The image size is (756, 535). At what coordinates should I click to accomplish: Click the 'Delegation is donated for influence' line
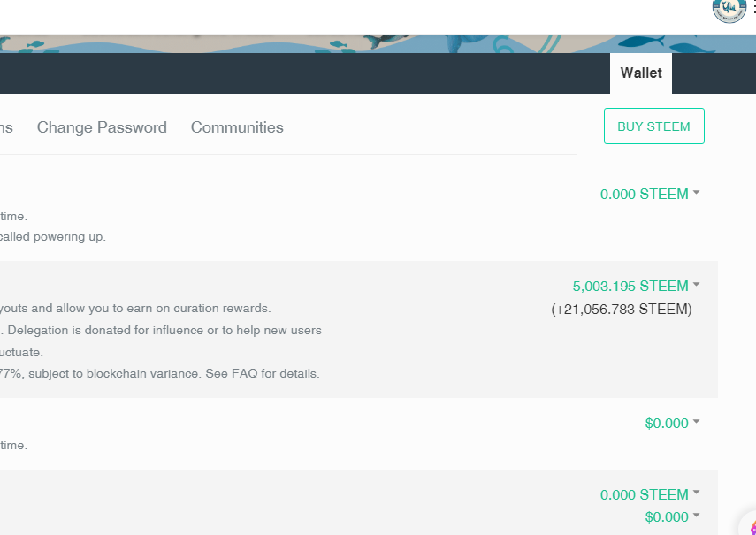point(164,330)
